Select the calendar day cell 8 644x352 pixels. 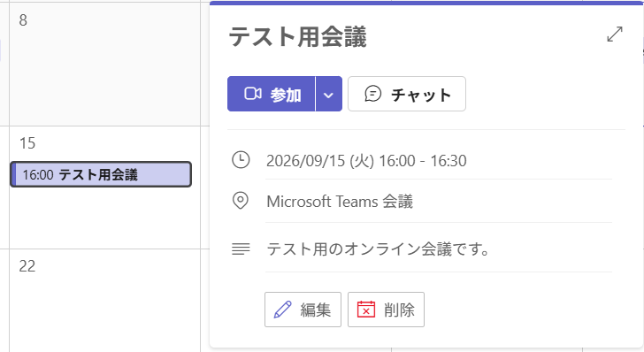pos(104,64)
